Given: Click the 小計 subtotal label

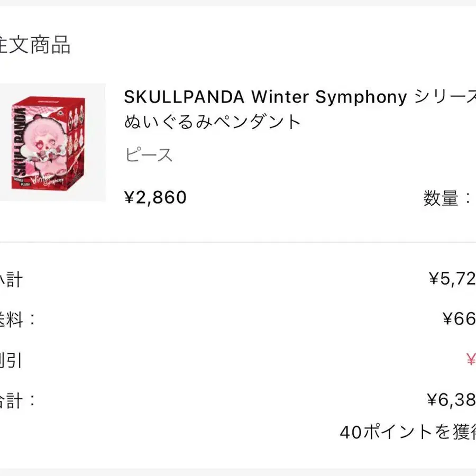Looking at the screenshot, I should tap(11, 279).
